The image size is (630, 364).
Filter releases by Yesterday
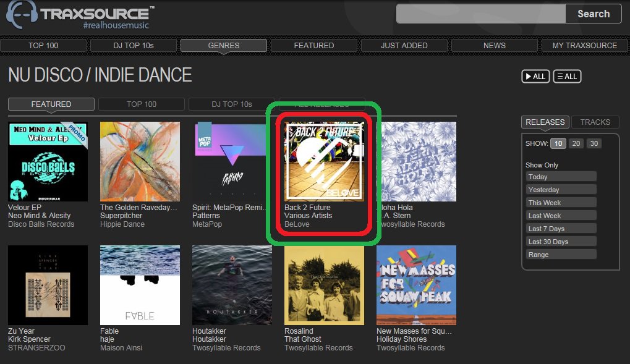(x=561, y=190)
